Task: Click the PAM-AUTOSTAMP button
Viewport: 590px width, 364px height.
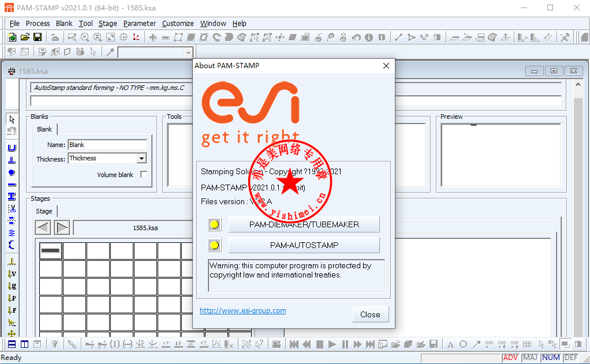Action: point(304,245)
